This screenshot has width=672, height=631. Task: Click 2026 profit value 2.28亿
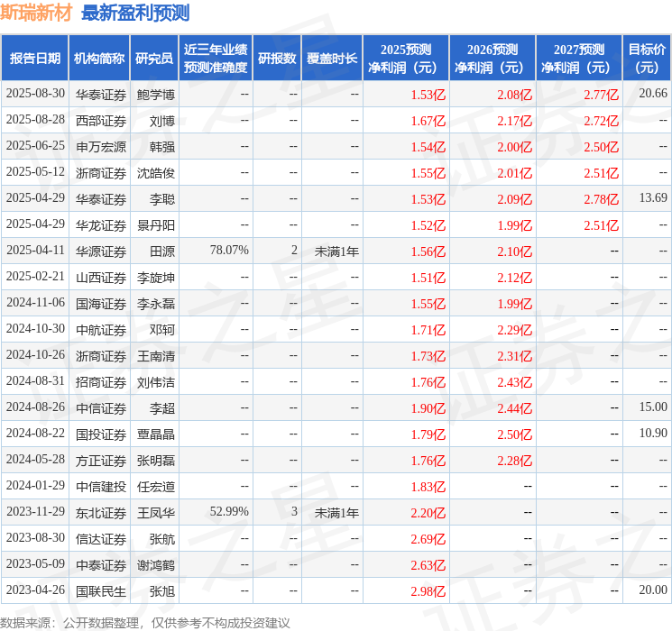click(514, 461)
